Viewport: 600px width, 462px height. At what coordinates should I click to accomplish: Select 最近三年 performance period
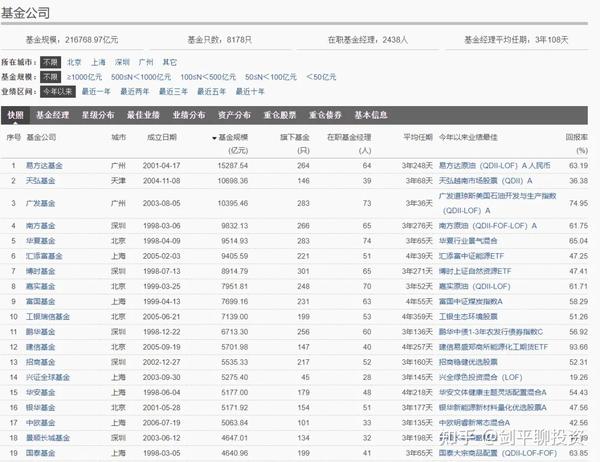[x=173, y=91]
